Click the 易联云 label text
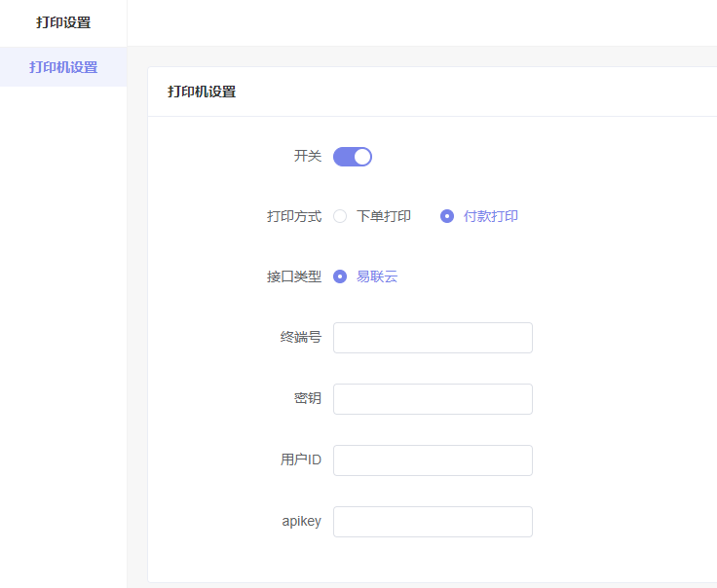The image size is (717, 588). click(377, 276)
